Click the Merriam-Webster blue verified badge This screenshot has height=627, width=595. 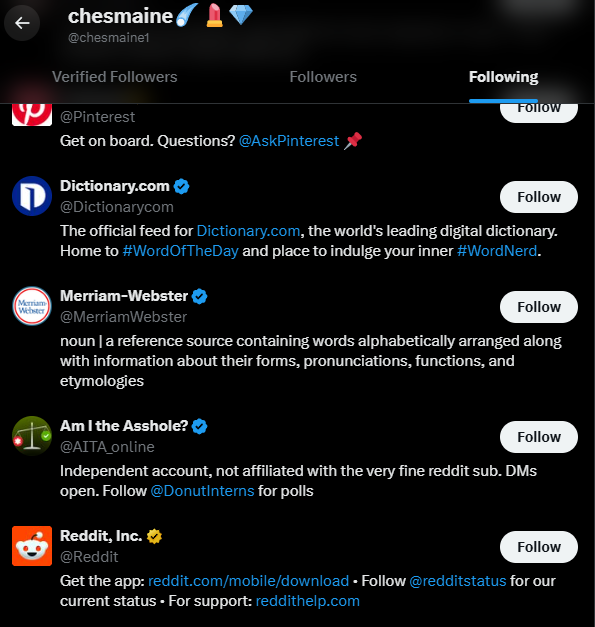200,296
